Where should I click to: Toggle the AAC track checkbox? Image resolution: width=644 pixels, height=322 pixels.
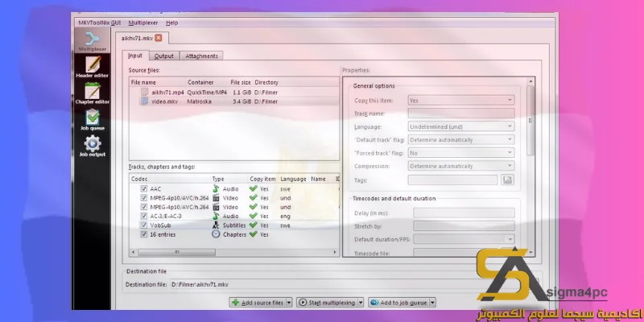pyautogui.click(x=144, y=189)
